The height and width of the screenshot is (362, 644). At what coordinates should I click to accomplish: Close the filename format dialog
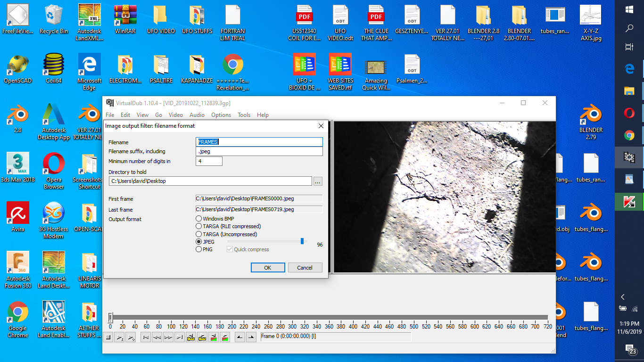coord(321,126)
